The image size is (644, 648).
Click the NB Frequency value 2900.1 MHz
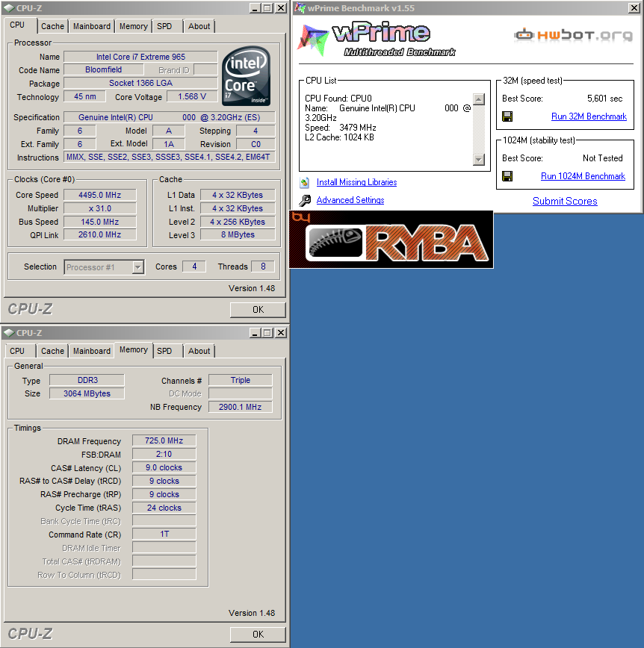click(x=241, y=407)
